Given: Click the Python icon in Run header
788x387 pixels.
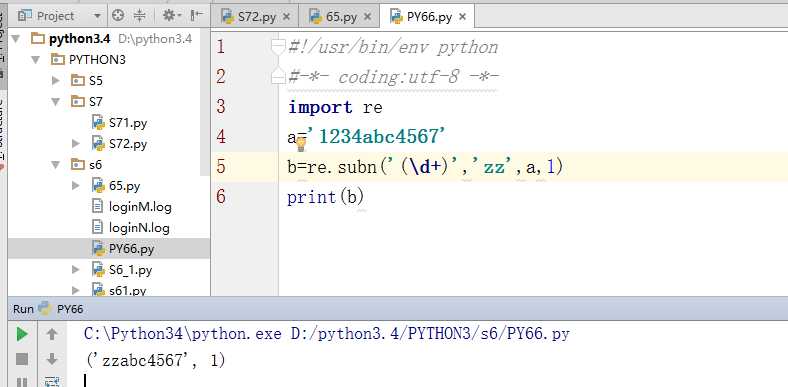Looking at the screenshot, I should [x=45, y=309].
